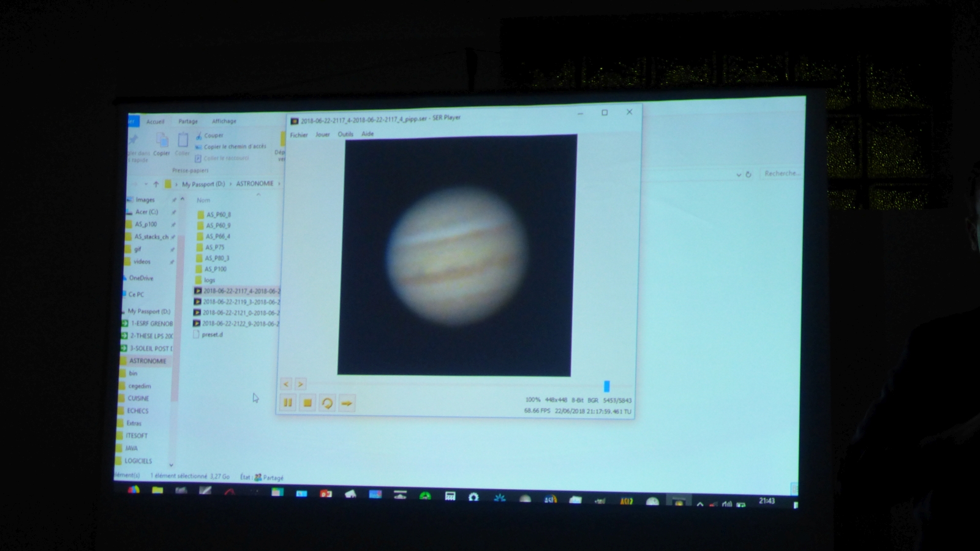This screenshot has width=980, height=551.
Task: Select folder AS_P66_4
Action: click(x=214, y=236)
